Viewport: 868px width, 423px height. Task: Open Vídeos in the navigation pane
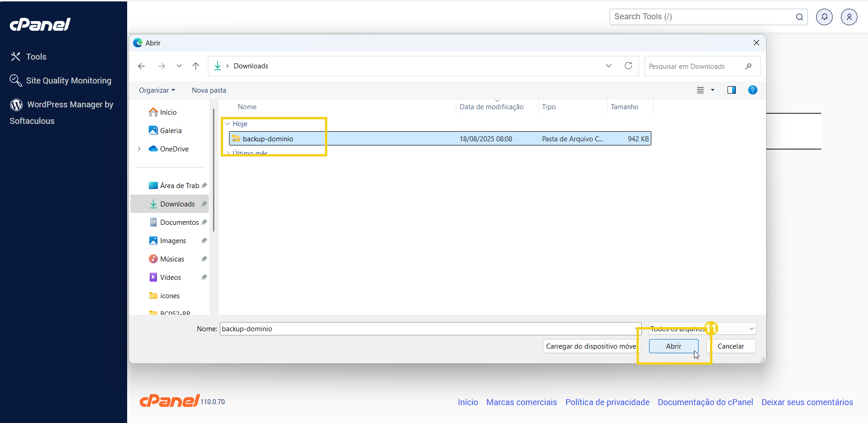point(165,278)
